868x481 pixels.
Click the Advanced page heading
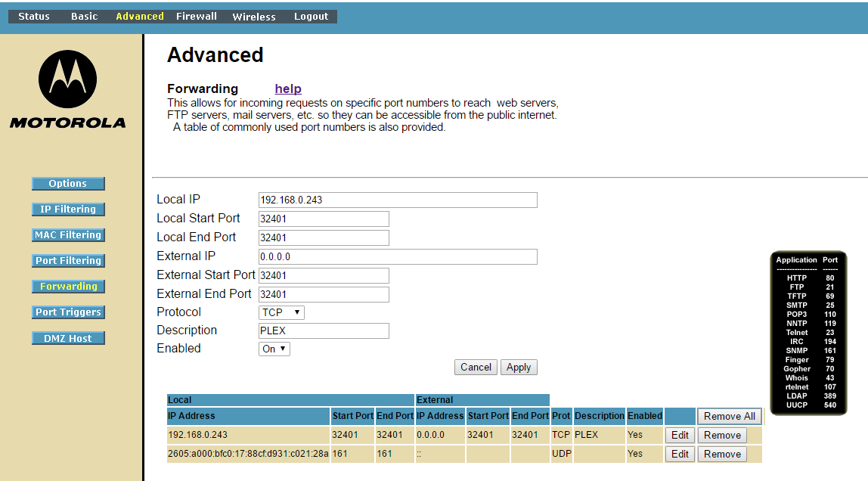click(215, 54)
